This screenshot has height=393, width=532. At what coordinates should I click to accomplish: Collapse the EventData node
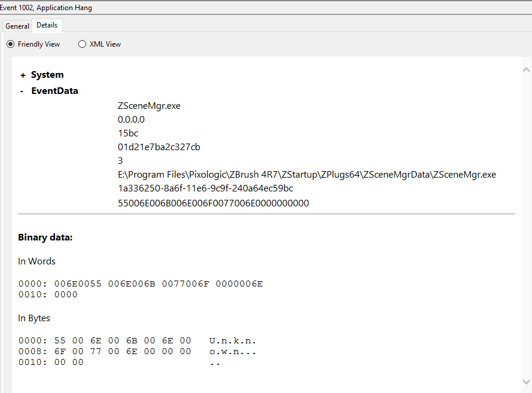point(22,90)
